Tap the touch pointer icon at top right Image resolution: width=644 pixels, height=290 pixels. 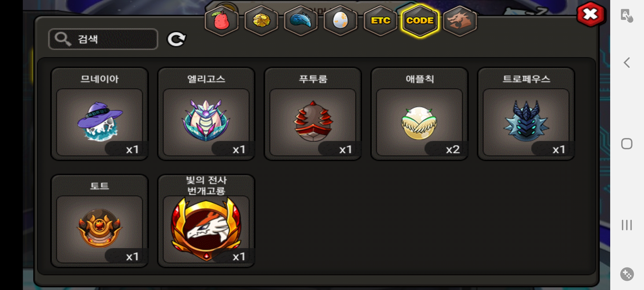(627, 16)
